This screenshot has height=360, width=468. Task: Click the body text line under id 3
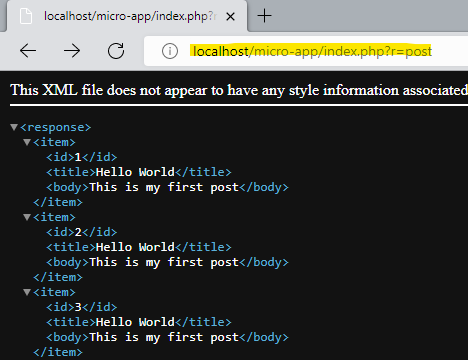(167, 337)
